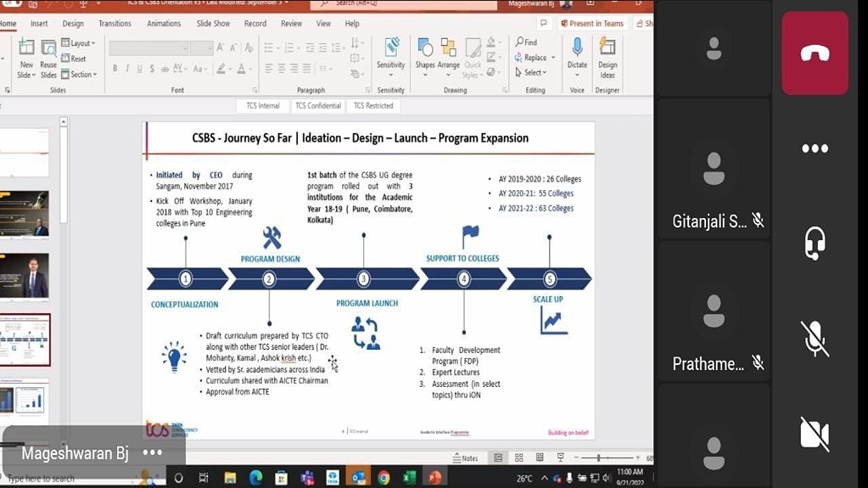The image size is (868, 488).
Task: Toggle italic formatting
Action: coord(126,69)
